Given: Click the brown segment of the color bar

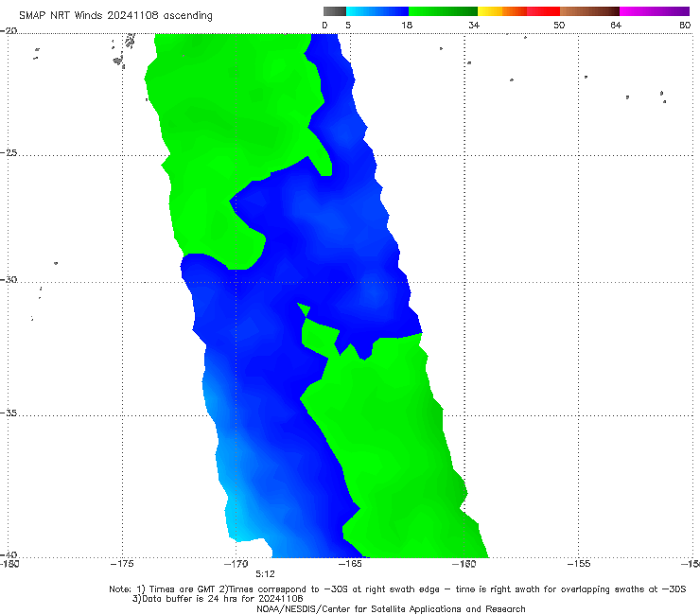Looking at the screenshot, I should pos(589,11).
